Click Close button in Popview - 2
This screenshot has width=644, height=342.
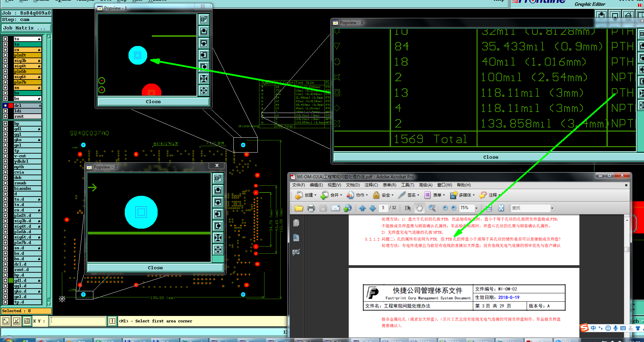point(155,268)
